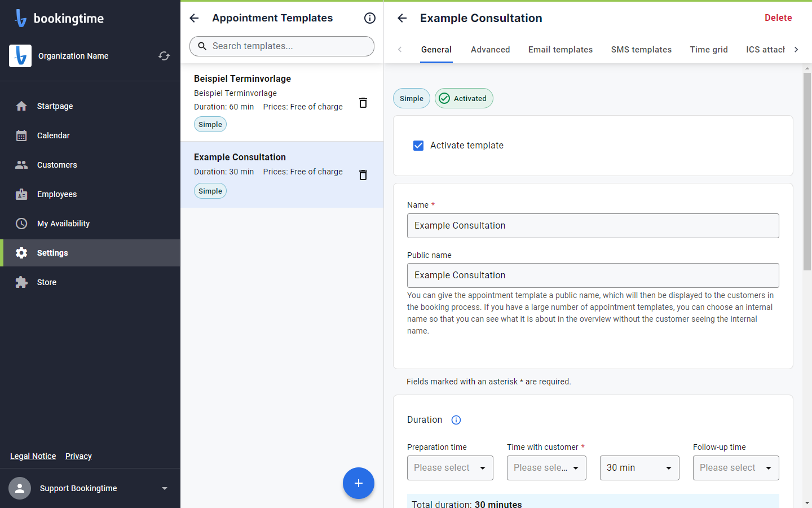This screenshot has width=812, height=508.
Task: Select the Settings gear item
Action: pyautogui.click(x=90, y=253)
